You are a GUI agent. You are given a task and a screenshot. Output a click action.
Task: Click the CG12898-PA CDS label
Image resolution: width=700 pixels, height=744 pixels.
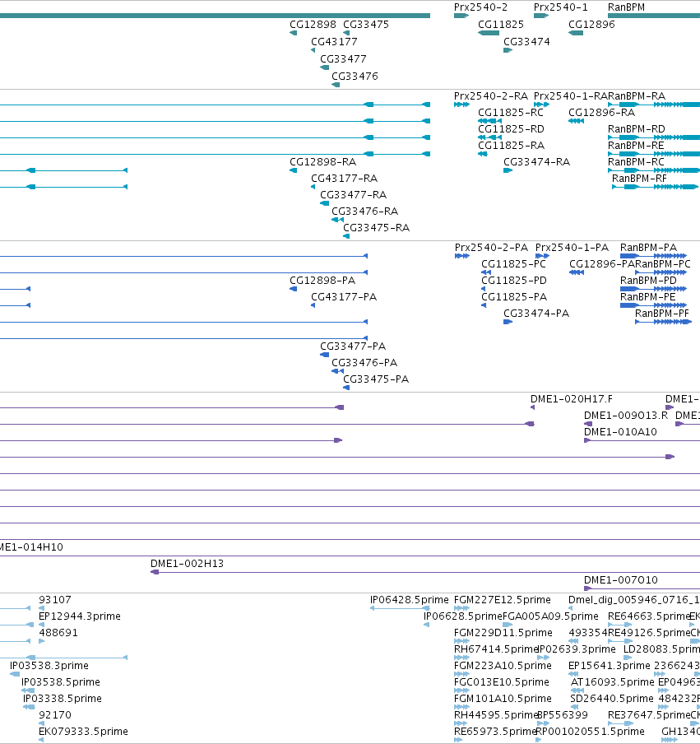322,281
